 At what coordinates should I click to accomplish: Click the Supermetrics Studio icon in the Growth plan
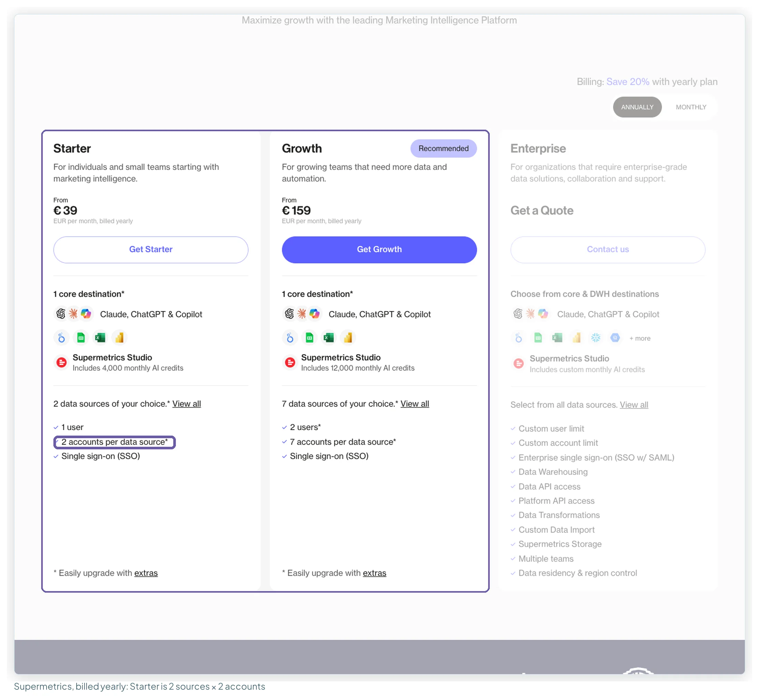[x=290, y=363]
